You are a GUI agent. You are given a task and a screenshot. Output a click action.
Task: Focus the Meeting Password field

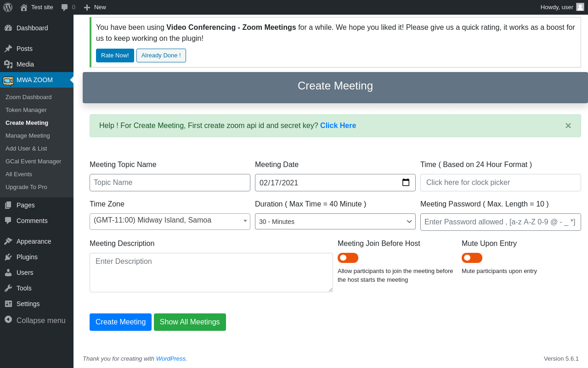[501, 222]
